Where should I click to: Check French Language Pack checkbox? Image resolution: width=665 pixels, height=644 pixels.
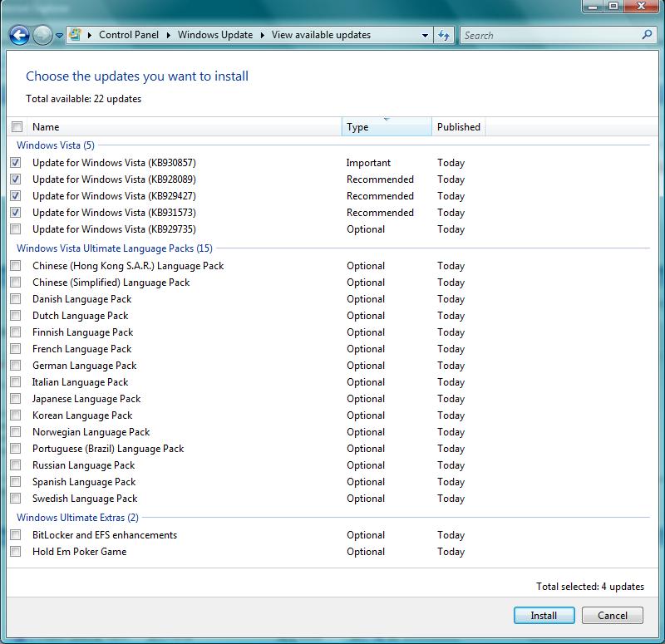[x=16, y=348]
